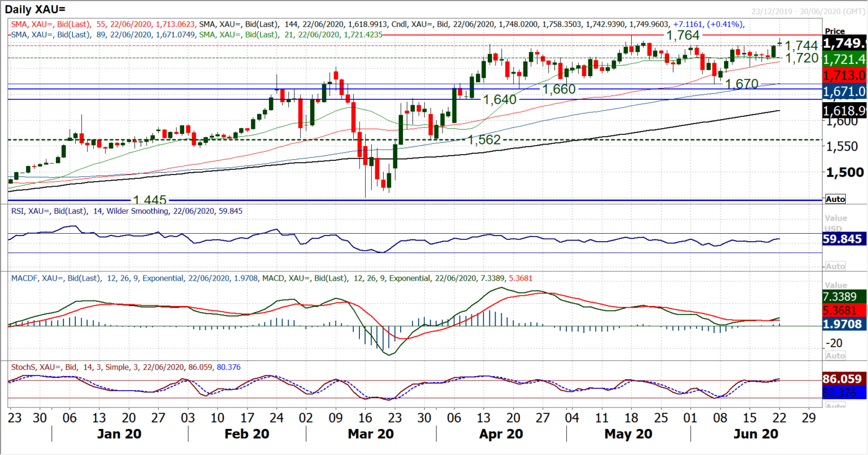The width and height of the screenshot is (868, 455).
Task: Click the '17' day label on the date axis
Action: [x=246, y=418]
